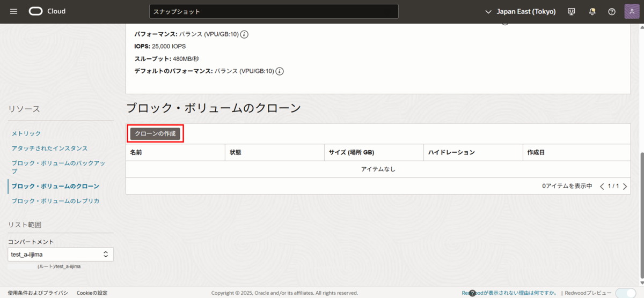Click the アイテムなし empty row text
The image size is (644, 298).
tap(378, 169)
